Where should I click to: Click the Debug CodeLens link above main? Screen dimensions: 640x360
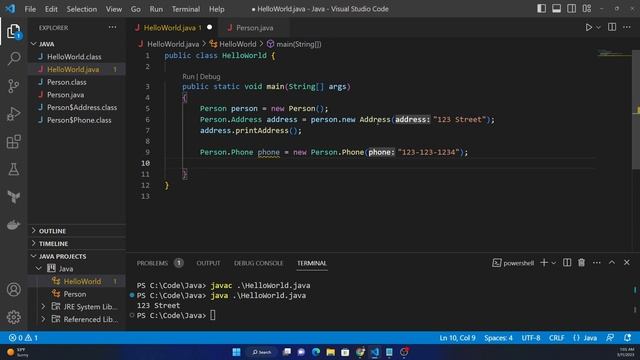pos(210,76)
